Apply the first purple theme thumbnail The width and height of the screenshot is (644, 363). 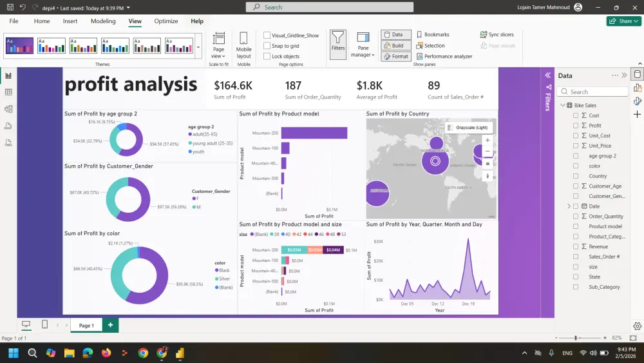tap(19, 46)
